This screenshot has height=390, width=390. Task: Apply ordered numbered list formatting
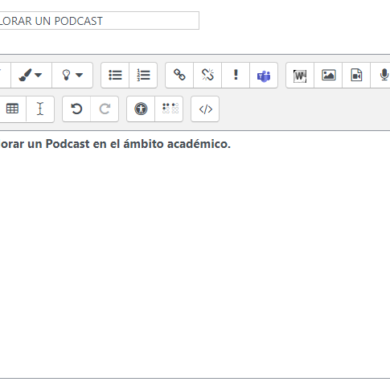[x=143, y=75]
